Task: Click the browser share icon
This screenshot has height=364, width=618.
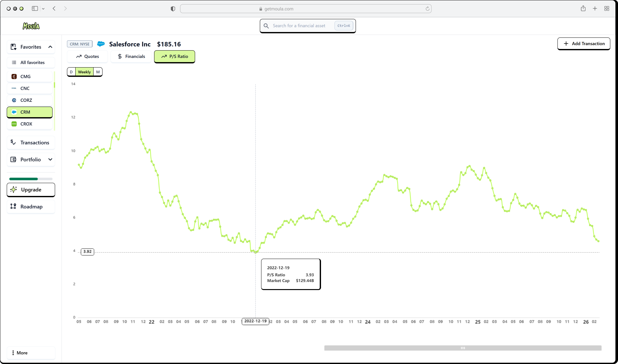Action: pyautogui.click(x=583, y=9)
